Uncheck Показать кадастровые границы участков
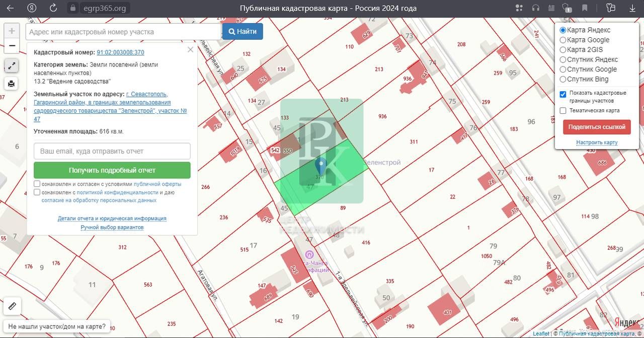 [563, 94]
